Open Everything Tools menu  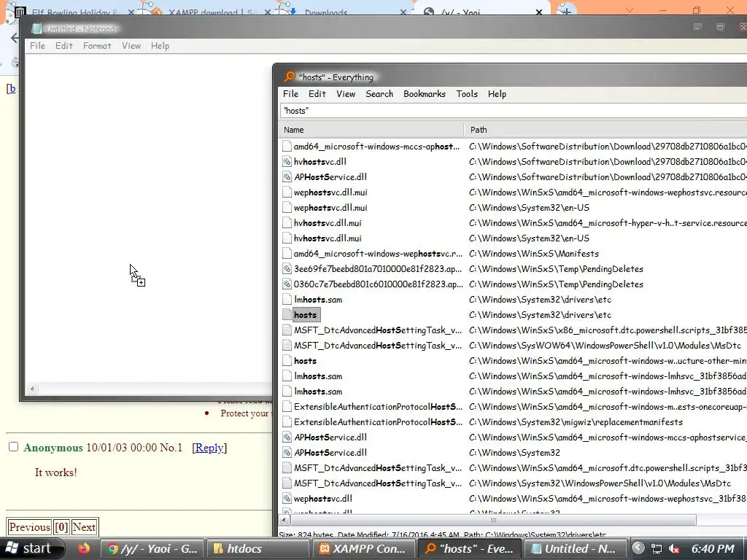coord(467,94)
